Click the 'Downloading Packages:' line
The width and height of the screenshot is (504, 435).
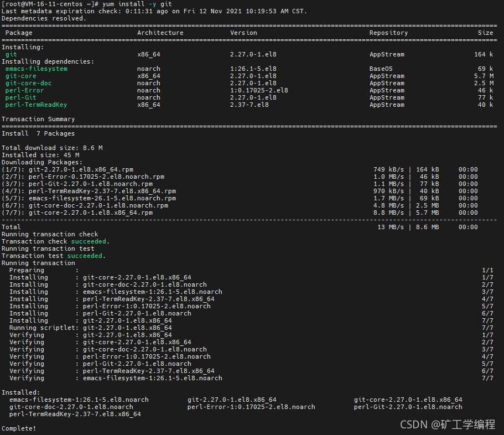[x=42, y=162]
